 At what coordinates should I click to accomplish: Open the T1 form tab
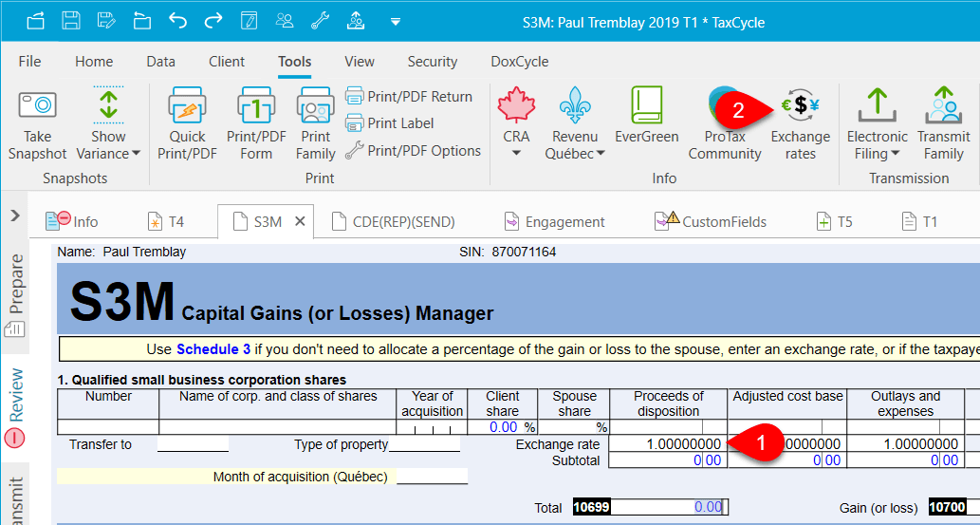click(919, 221)
